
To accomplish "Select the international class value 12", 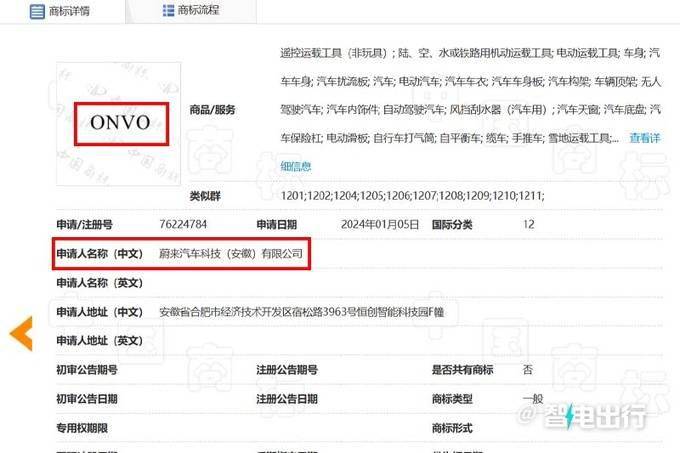I will [x=529, y=225].
